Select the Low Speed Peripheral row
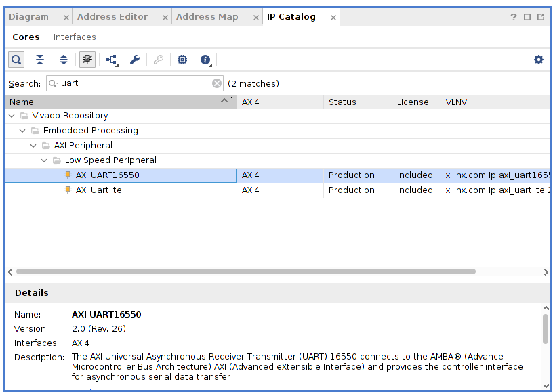Image resolution: width=553 pixels, height=392 pixels. tap(277, 160)
